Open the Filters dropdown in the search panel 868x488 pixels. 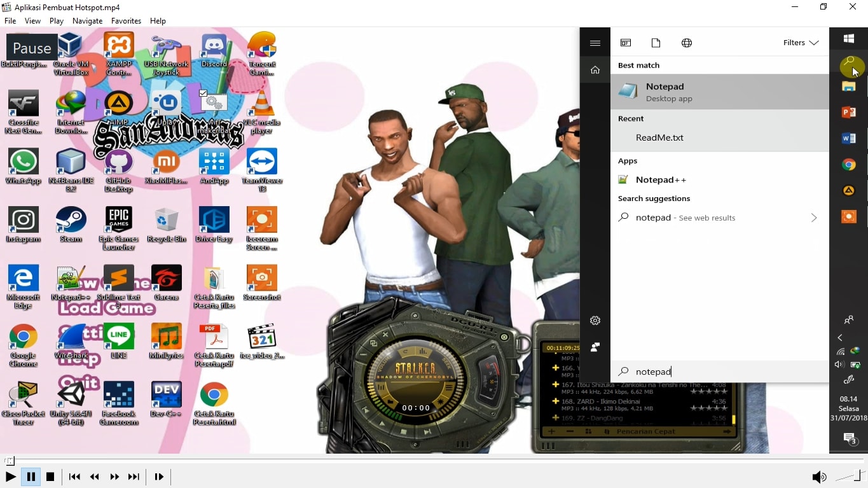(x=801, y=43)
